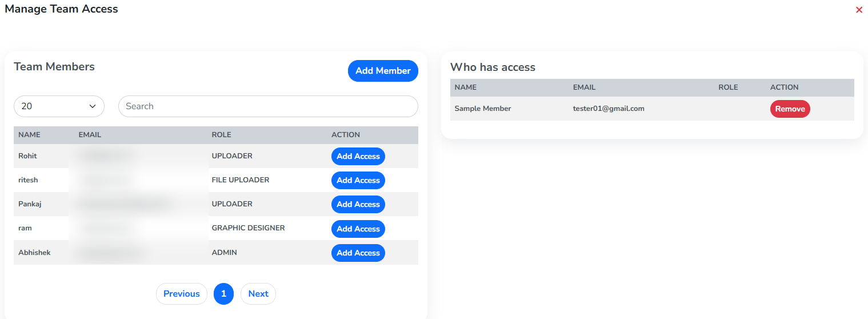Click Pankaj's UPLOADER role cell

[x=232, y=204]
